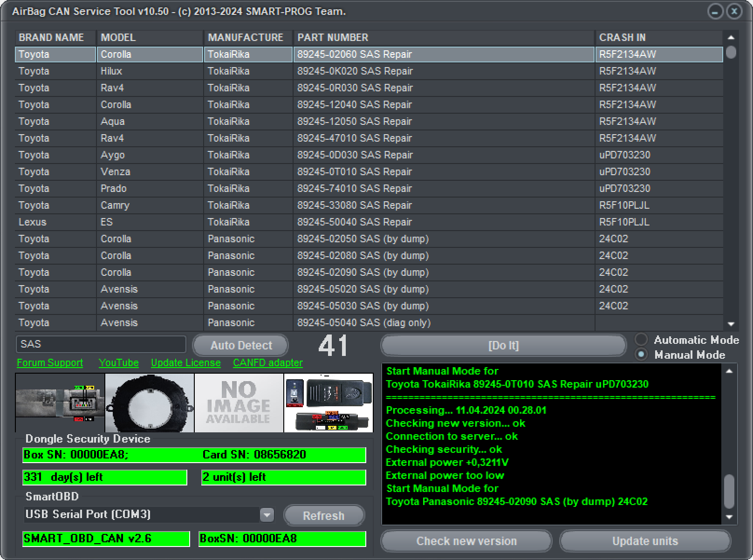Image resolution: width=753 pixels, height=560 pixels.
Task: Select part 89245-05020 SAS (by dump)
Action: coord(369,289)
